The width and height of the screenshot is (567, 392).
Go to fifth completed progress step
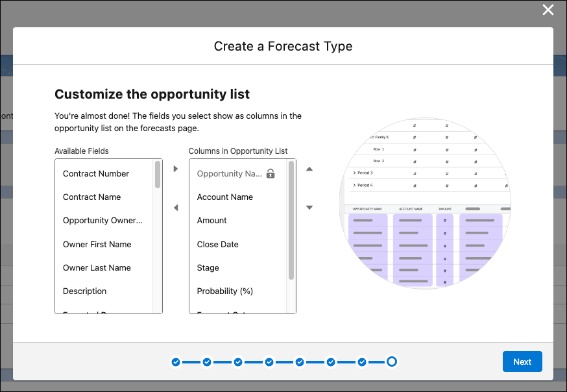click(x=300, y=362)
